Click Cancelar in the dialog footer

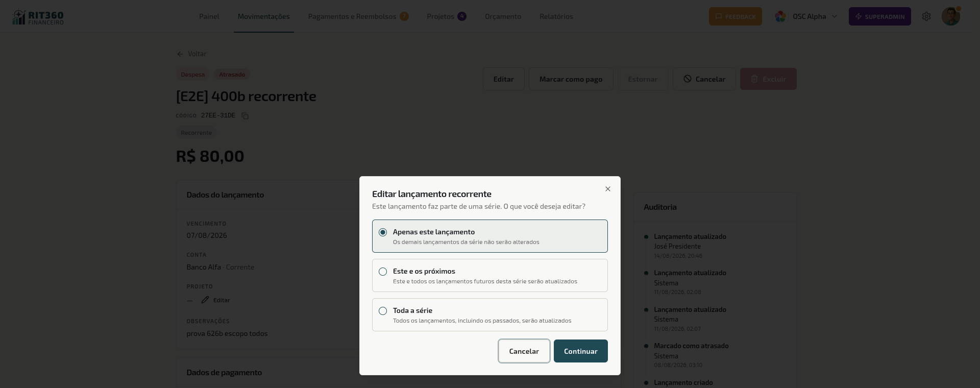(x=524, y=351)
